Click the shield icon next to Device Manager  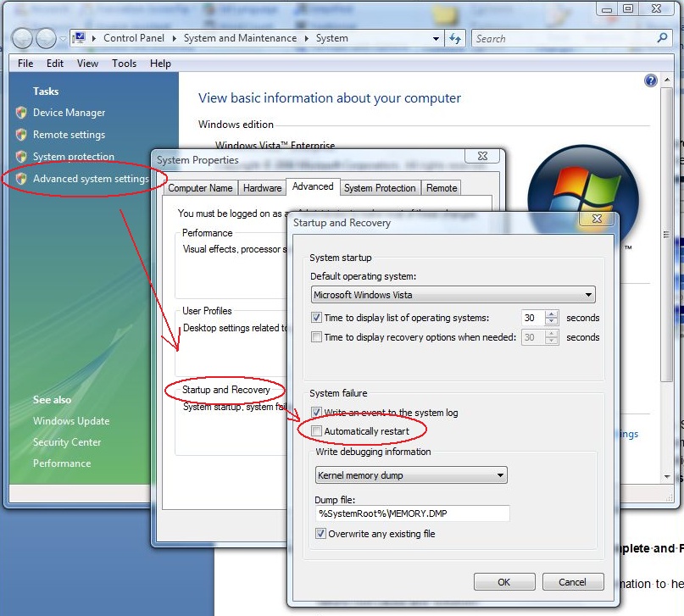pyautogui.click(x=21, y=113)
